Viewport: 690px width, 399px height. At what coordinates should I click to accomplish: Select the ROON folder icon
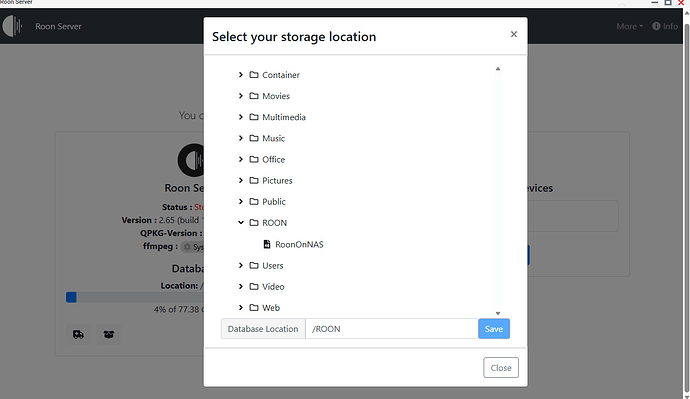tap(254, 223)
